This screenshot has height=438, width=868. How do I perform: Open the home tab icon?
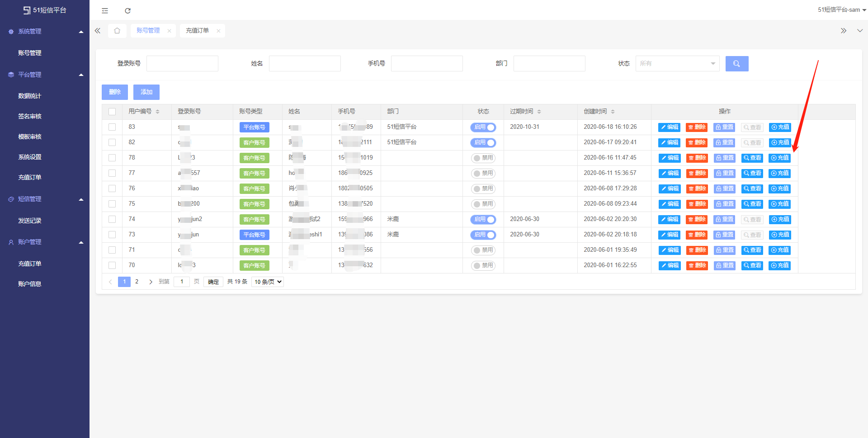point(117,31)
